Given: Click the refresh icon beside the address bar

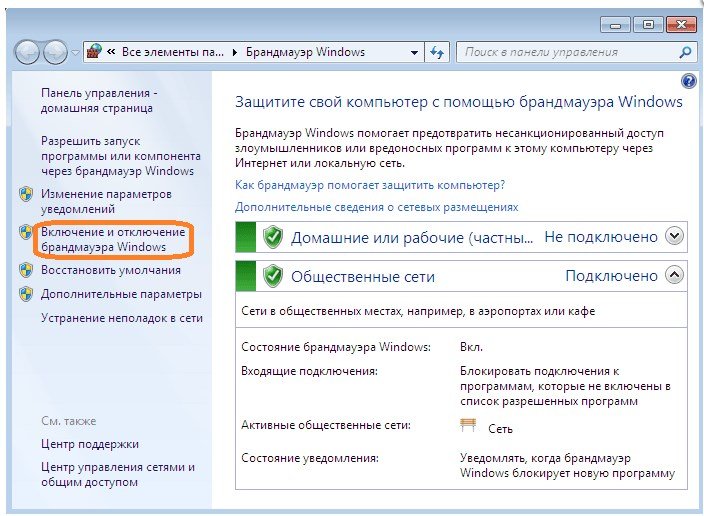Looking at the screenshot, I should pos(436,52).
